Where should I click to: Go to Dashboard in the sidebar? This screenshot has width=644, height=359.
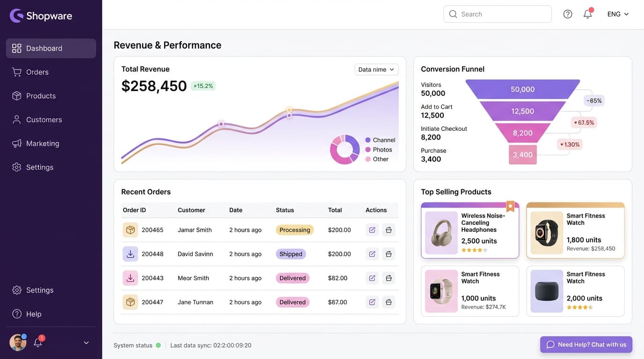tap(51, 48)
